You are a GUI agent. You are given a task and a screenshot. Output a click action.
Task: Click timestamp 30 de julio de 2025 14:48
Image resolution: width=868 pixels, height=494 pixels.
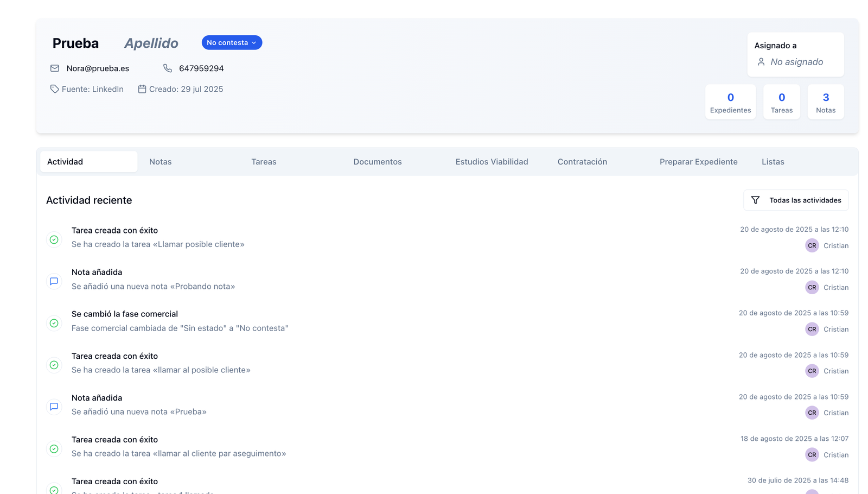pyautogui.click(x=798, y=480)
